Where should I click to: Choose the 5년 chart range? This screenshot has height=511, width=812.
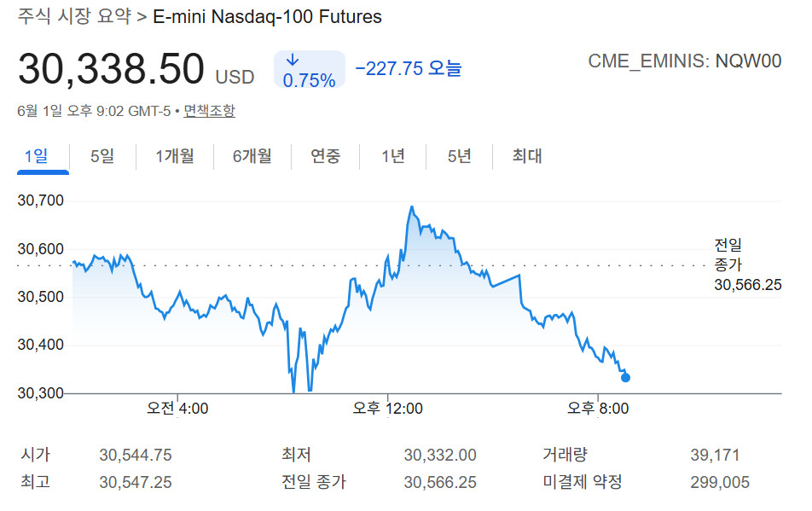click(x=459, y=156)
